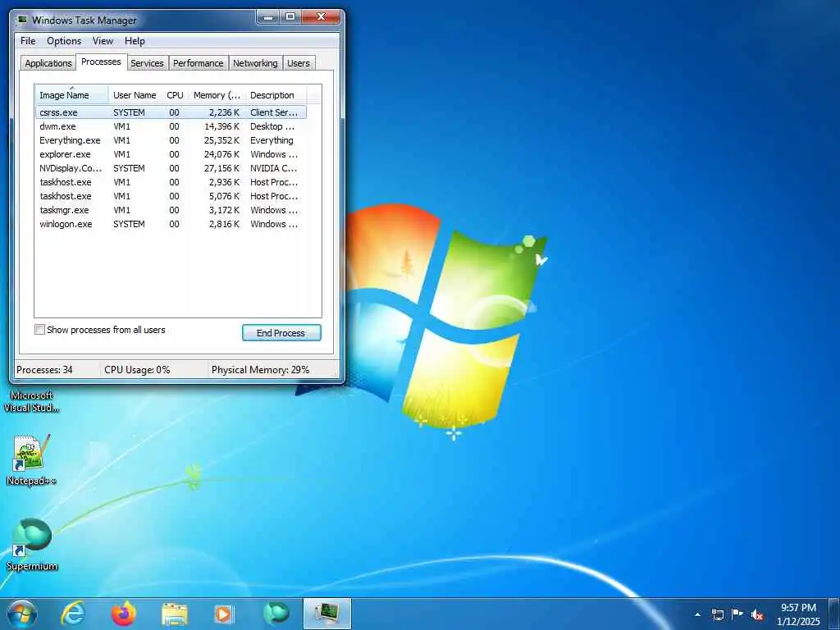Click the End Process button
This screenshot has height=630, width=840.
(x=281, y=333)
